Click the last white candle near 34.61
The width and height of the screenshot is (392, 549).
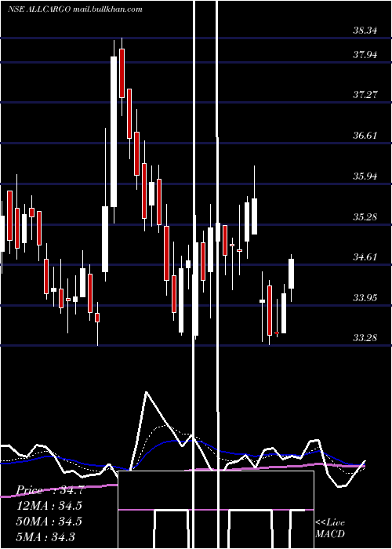291,274
